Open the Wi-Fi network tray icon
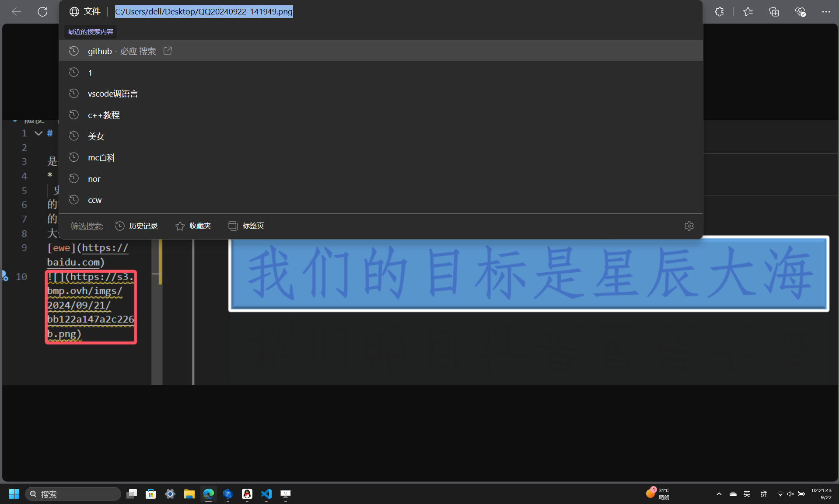Viewport: 839px width, 504px height. tap(780, 494)
